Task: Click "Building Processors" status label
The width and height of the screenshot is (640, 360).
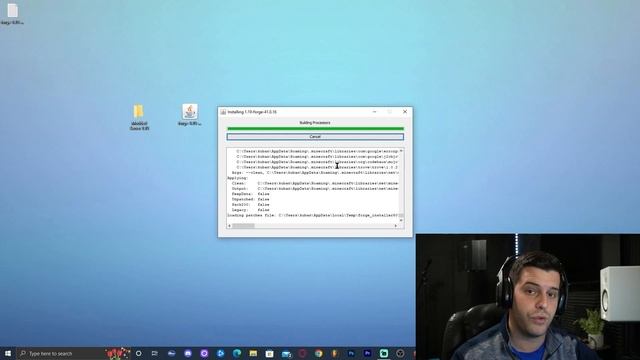Action: [315, 122]
